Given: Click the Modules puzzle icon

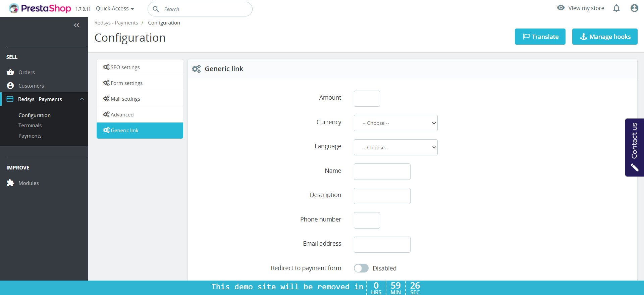Looking at the screenshot, I should point(10,183).
